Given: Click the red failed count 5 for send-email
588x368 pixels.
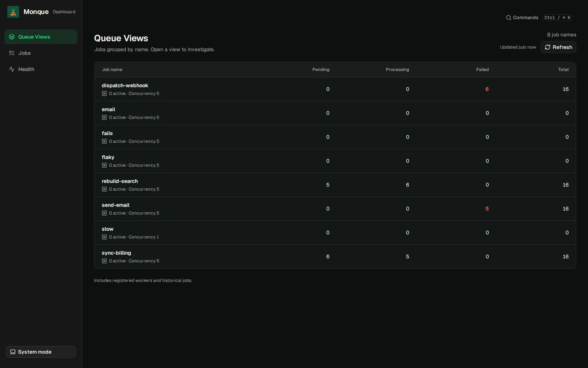Looking at the screenshot, I should point(487,209).
